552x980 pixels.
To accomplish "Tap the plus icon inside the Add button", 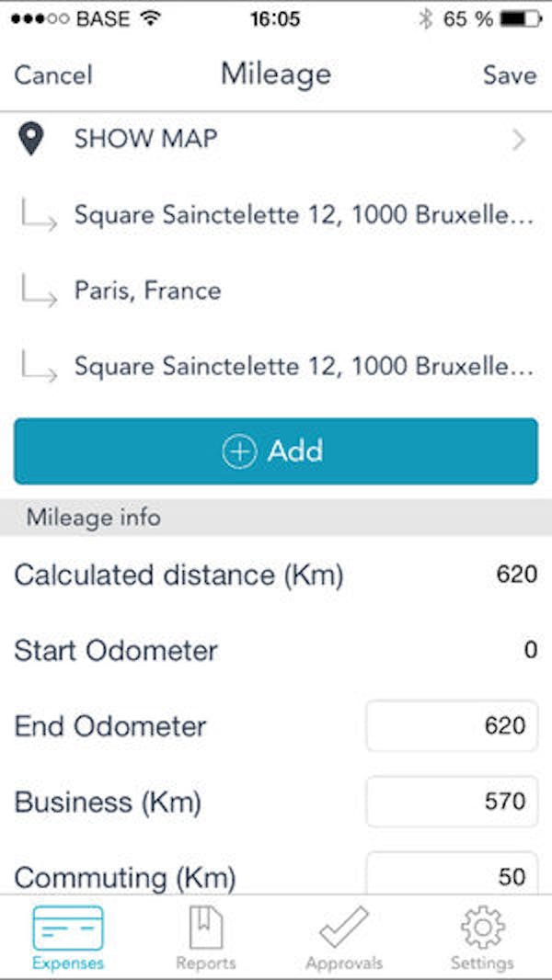I will pyautogui.click(x=238, y=451).
